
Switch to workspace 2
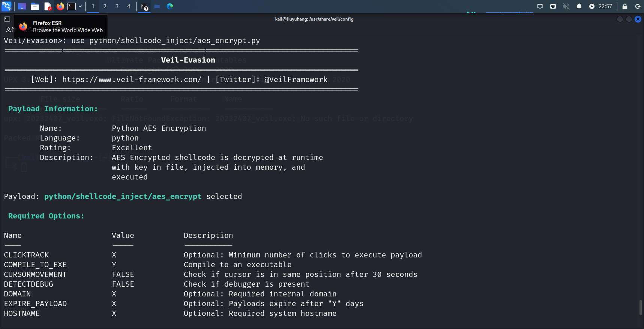[105, 6]
